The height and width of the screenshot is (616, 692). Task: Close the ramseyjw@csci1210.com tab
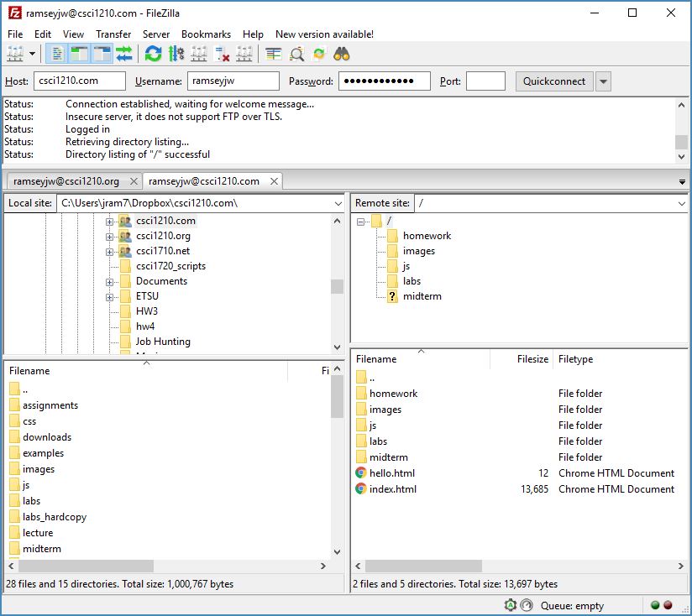click(x=274, y=181)
